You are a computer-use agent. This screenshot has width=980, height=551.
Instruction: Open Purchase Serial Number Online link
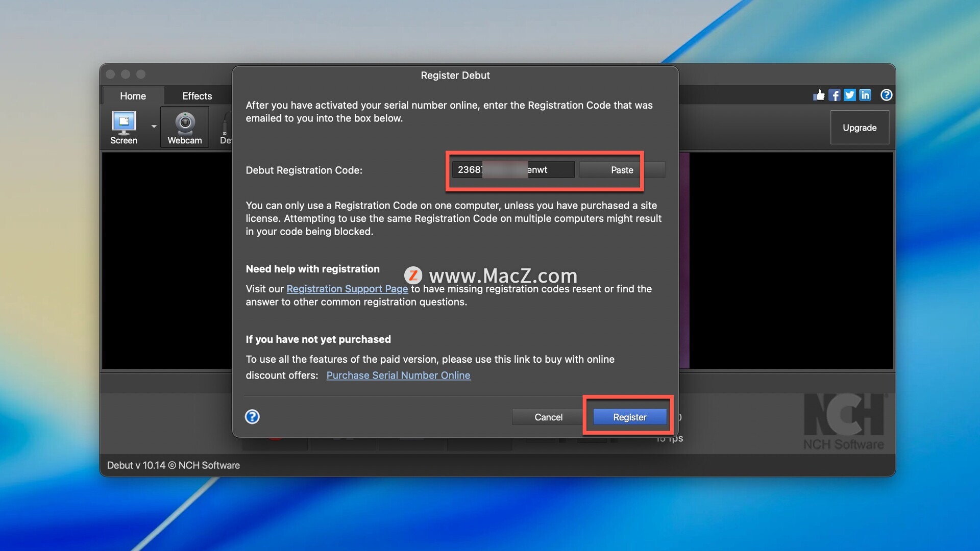[398, 375]
